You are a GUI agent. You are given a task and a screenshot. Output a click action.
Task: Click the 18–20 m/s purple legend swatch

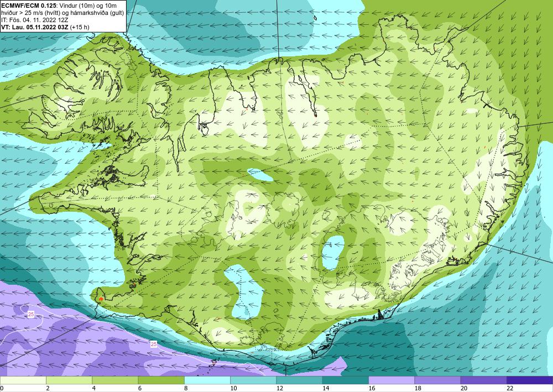point(437,380)
